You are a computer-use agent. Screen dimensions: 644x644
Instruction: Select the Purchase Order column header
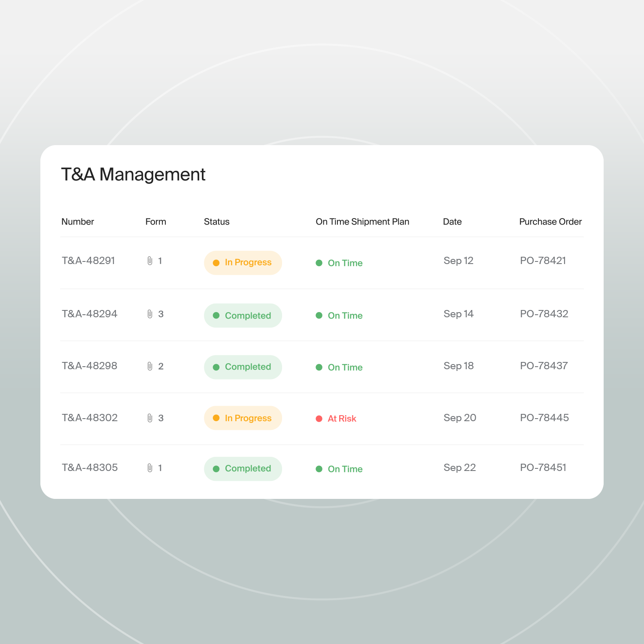pyautogui.click(x=550, y=222)
